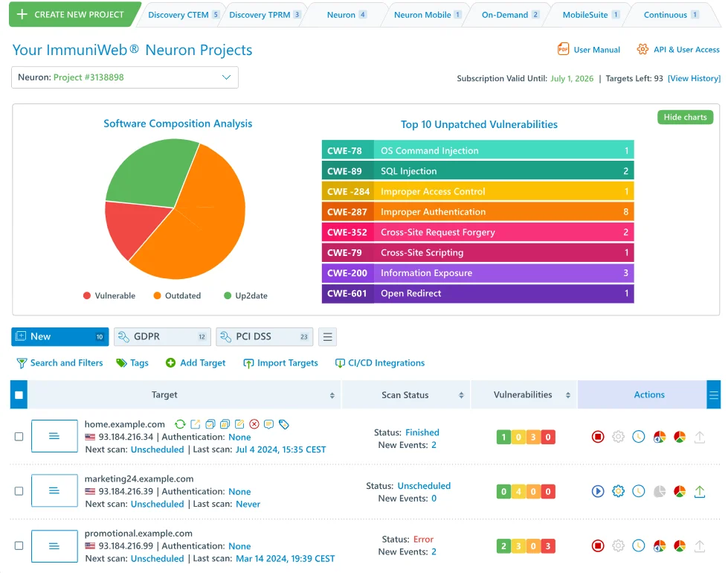
Task: Toggle the select-all checkbox in table header
Action: click(19, 395)
